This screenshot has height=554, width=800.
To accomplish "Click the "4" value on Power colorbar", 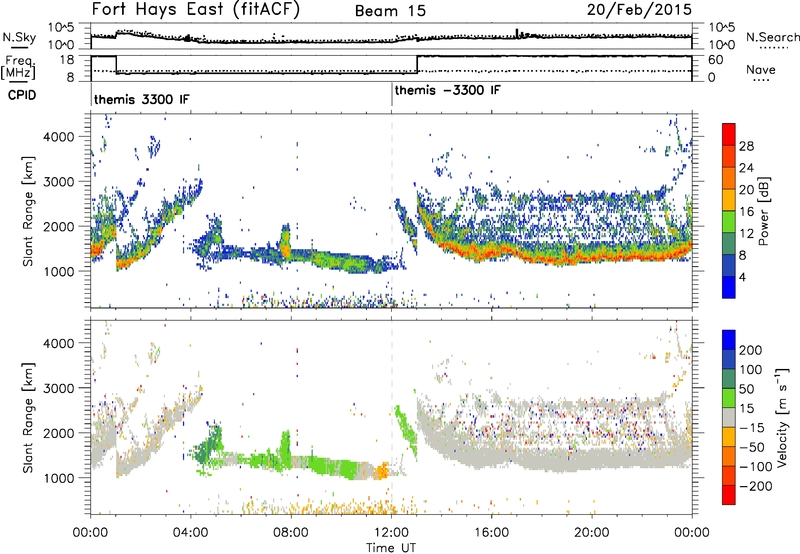I will [x=743, y=277].
